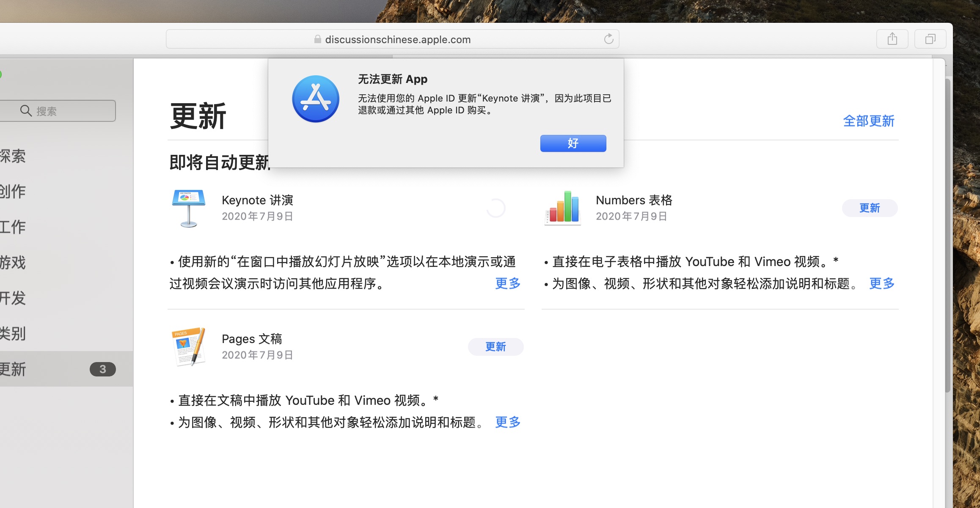The height and width of the screenshot is (508, 980).
Task: Click 全部更新 link
Action: (868, 121)
